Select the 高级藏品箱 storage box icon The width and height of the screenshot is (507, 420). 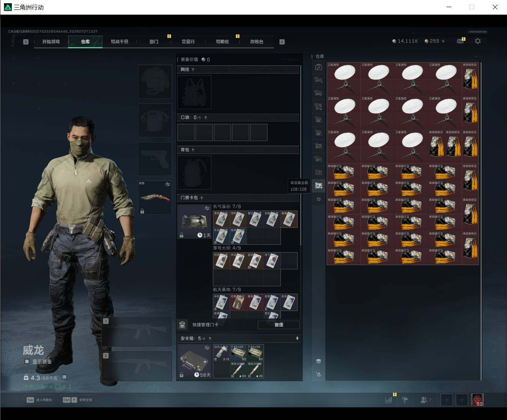point(319,186)
